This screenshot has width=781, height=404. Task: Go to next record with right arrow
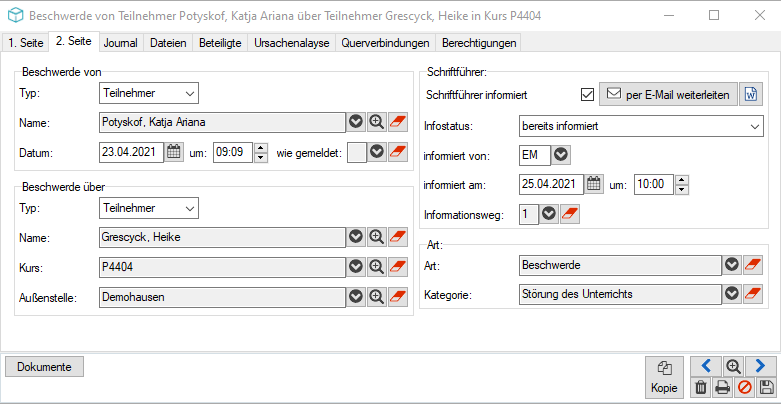(x=760, y=366)
